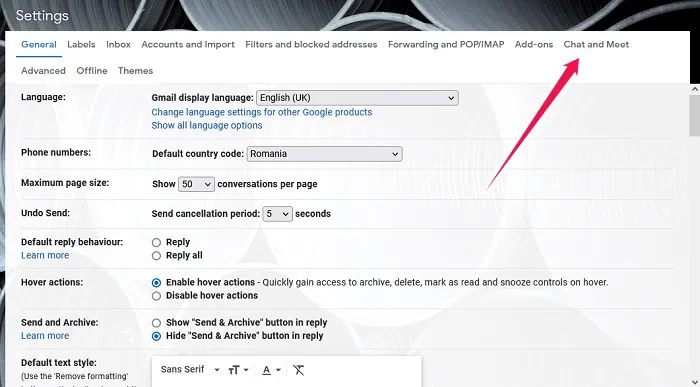Image resolution: width=700 pixels, height=387 pixels.
Task: Select Disable hover actions option
Action: click(156, 296)
